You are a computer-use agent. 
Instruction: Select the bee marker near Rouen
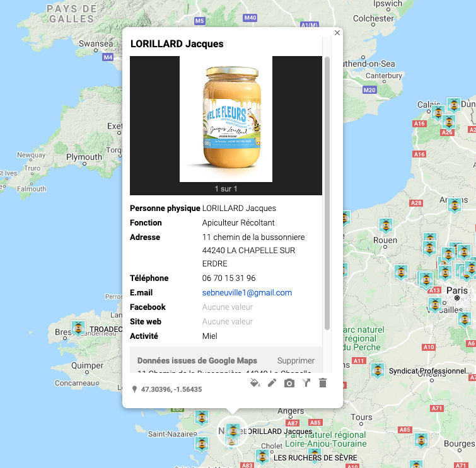click(x=386, y=225)
